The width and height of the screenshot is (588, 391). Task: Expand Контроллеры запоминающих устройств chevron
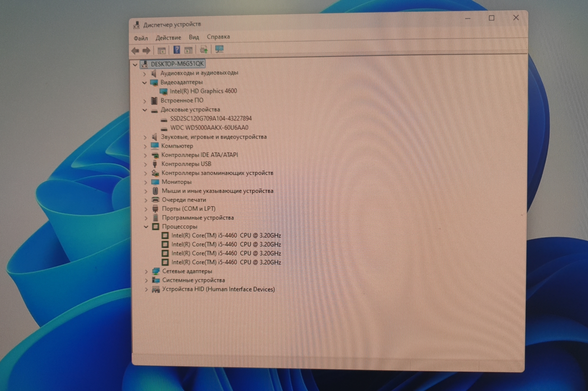click(146, 173)
